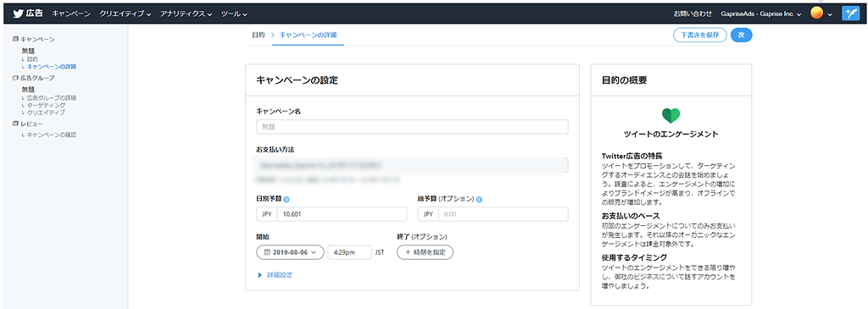Viewport: 868px width, 309px height.
Task: Open the アナリティクス dropdown menu
Action: click(186, 14)
